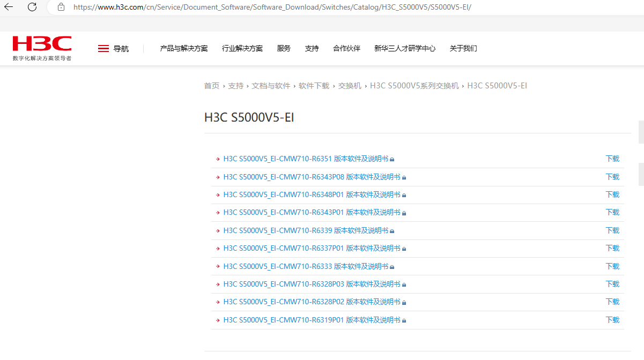
Task: Click 文档与软件 breadcrumb link
Action: pos(271,86)
